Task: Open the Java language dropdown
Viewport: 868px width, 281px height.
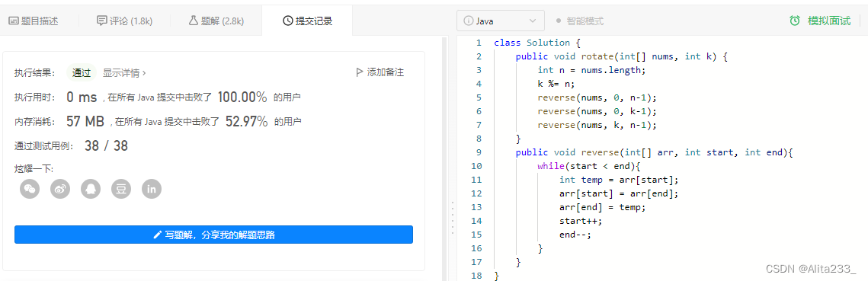Action: 501,21
